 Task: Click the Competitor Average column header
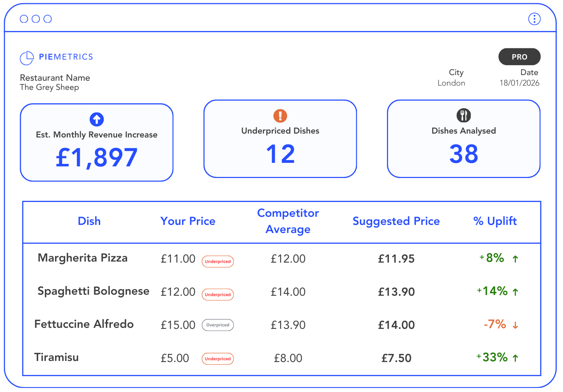tap(288, 221)
